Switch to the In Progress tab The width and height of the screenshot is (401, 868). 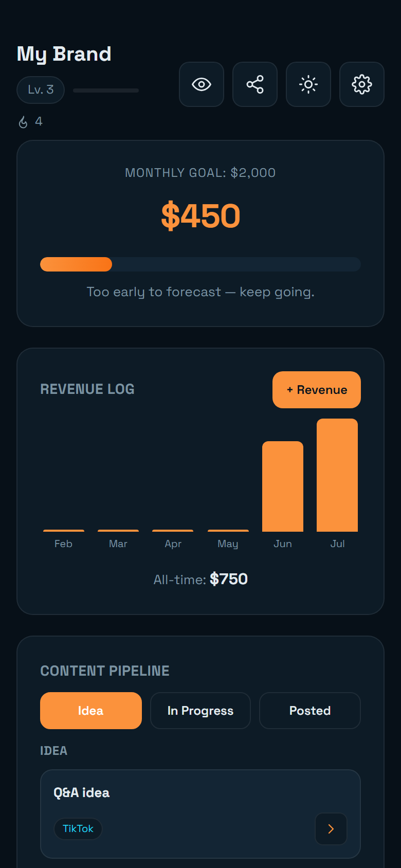click(200, 711)
